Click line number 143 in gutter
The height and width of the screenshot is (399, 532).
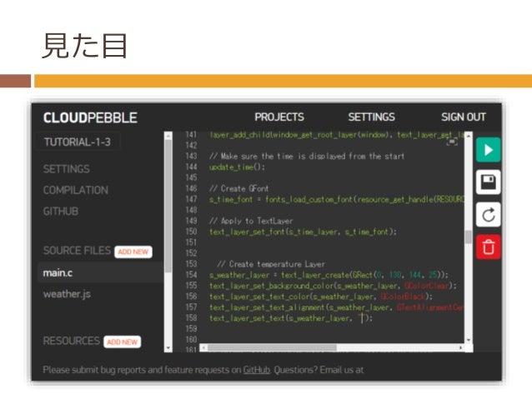point(191,156)
